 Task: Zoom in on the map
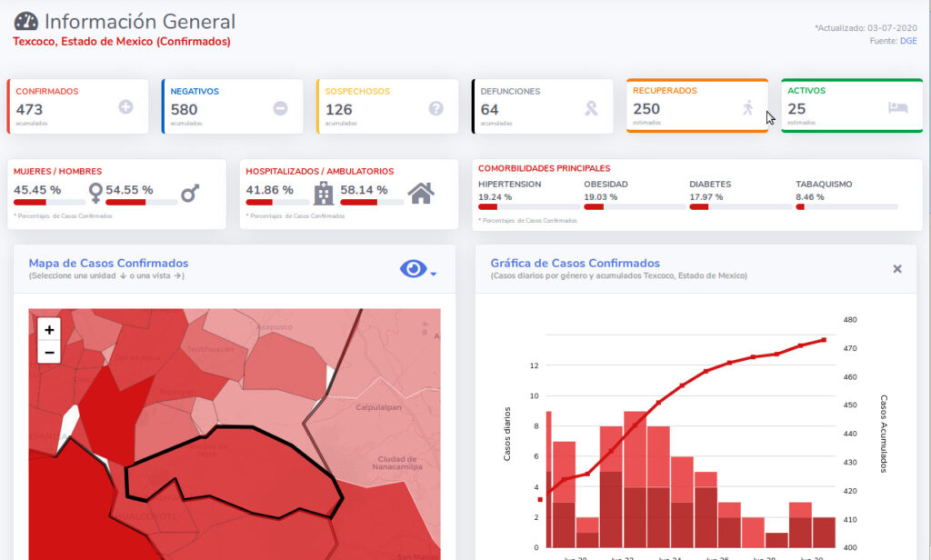pyautogui.click(x=49, y=330)
